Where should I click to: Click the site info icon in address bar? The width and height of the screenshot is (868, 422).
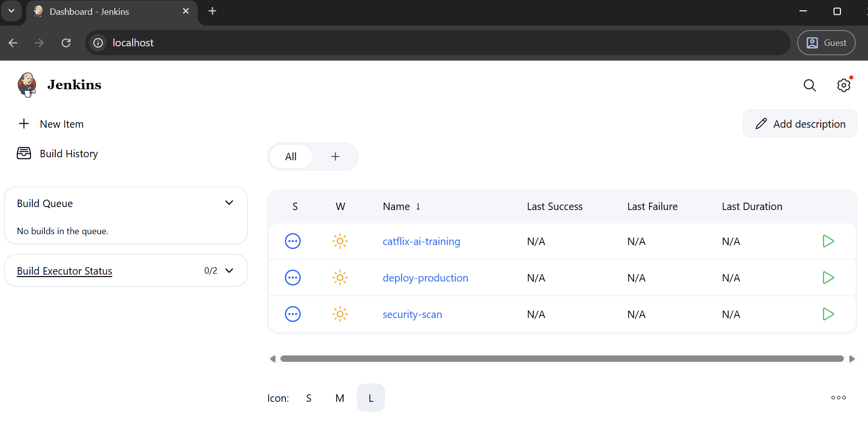point(98,43)
